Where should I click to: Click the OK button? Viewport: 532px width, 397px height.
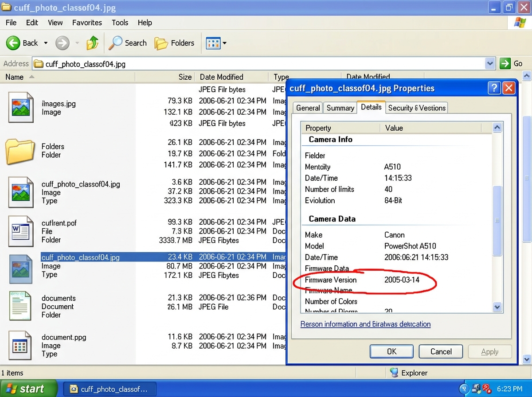(391, 351)
